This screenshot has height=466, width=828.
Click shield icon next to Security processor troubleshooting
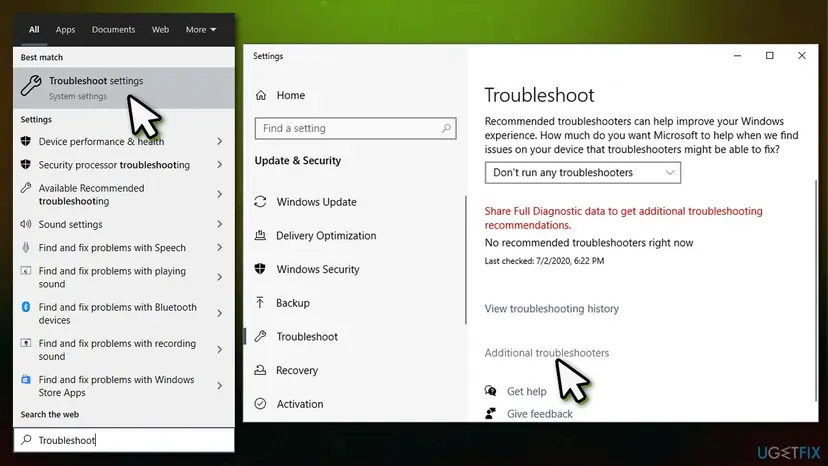tap(25, 164)
